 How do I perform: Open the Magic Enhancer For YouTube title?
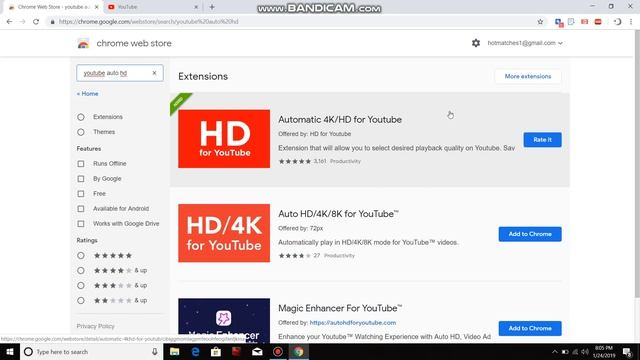pos(340,308)
